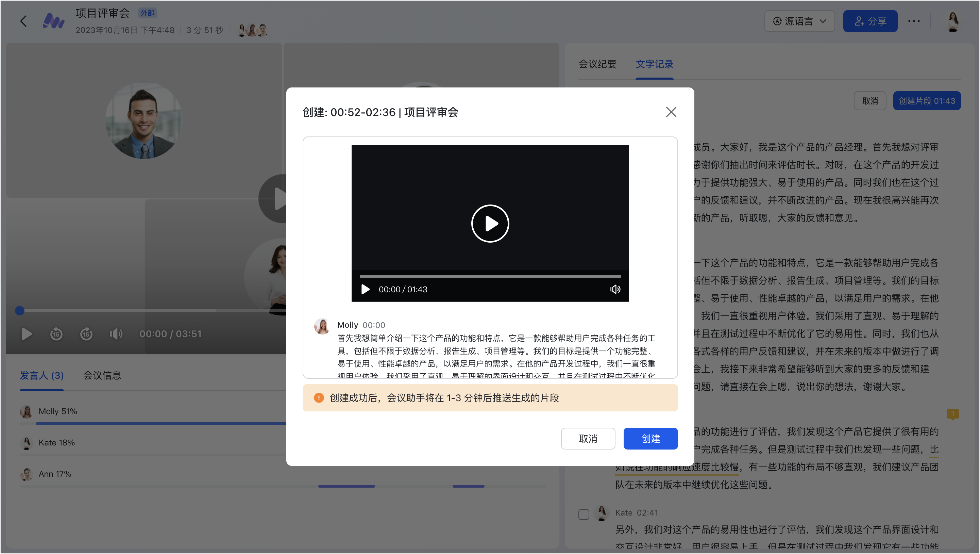Click Molly's avatar in the dialog transcript
The image size is (980, 554).
[x=321, y=326]
